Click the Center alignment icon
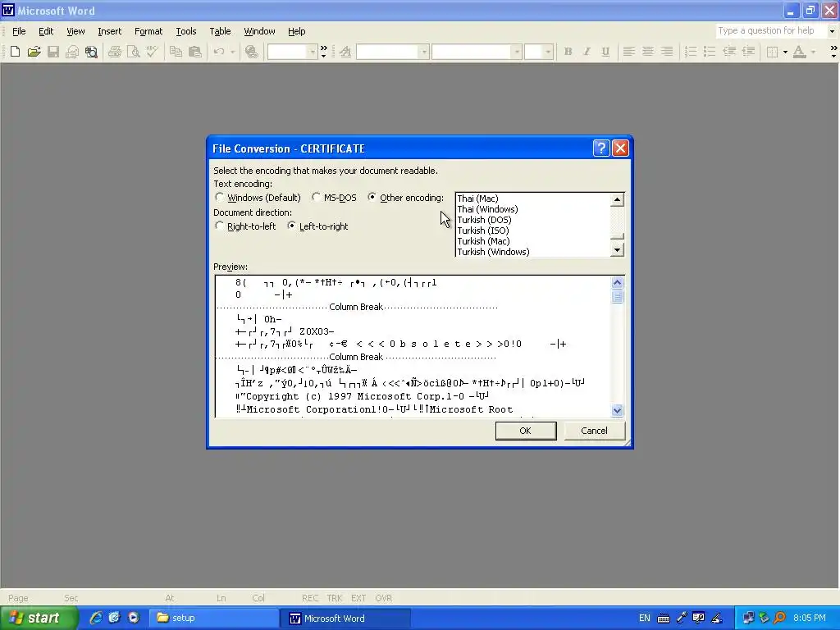The image size is (840, 630). click(x=648, y=52)
